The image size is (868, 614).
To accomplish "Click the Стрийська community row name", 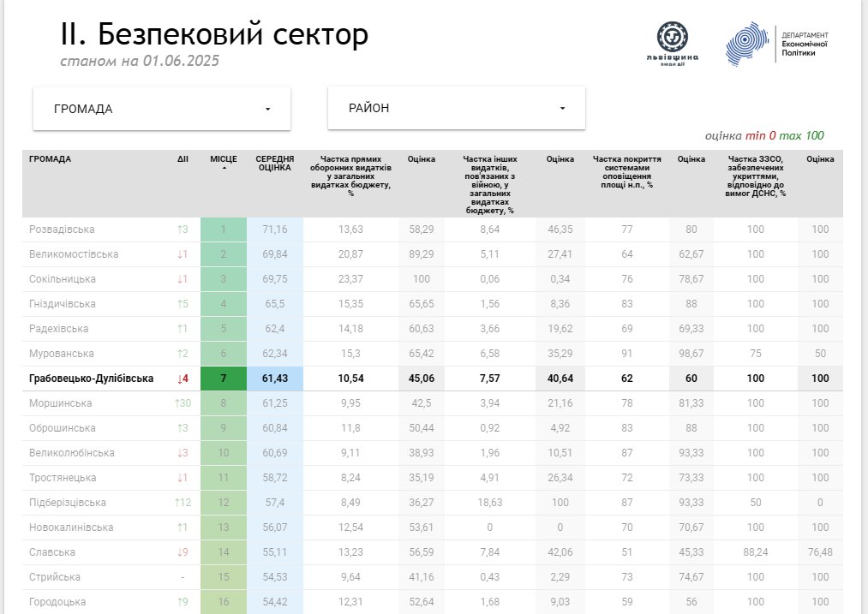I will pos(55,577).
